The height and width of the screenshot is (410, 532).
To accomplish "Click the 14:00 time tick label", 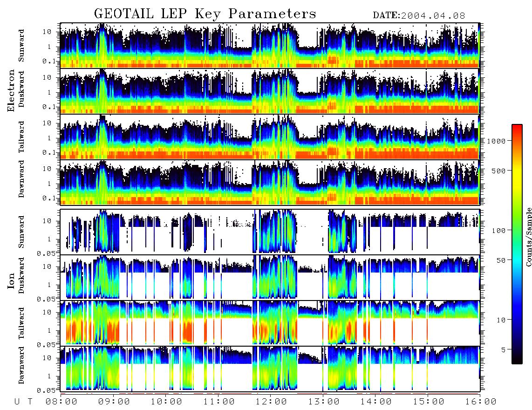I will pyautogui.click(x=376, y=402).
